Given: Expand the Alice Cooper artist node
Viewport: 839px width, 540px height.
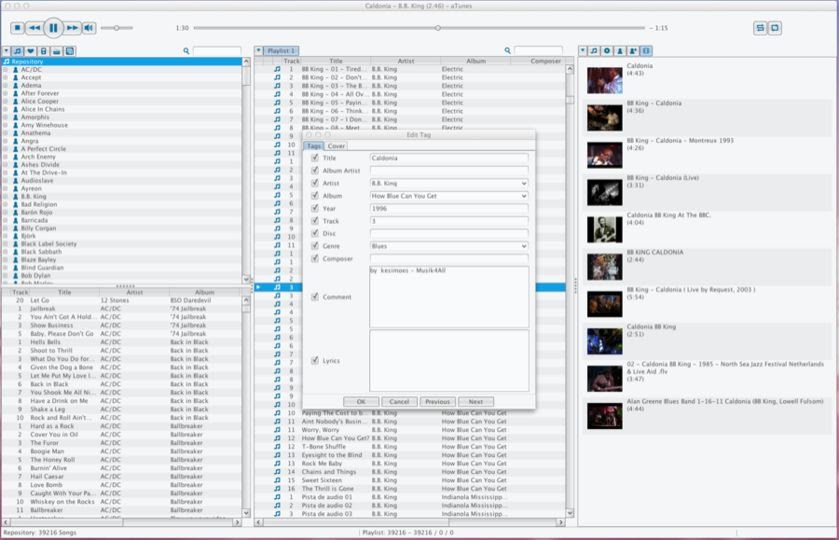Looking at the screenshot, I should [5, 101].
